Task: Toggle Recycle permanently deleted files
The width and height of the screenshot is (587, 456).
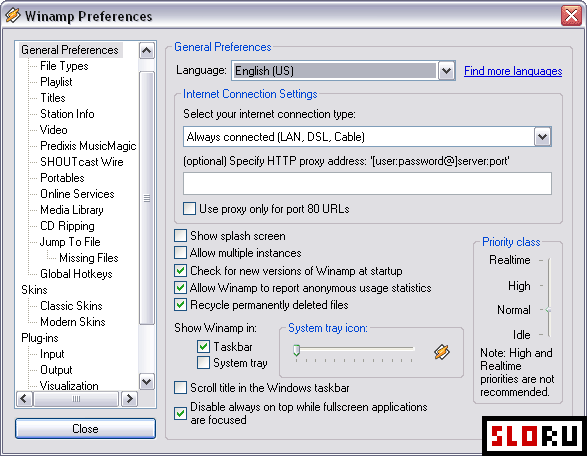Action: pyautogui.click(x=180, y=305)
